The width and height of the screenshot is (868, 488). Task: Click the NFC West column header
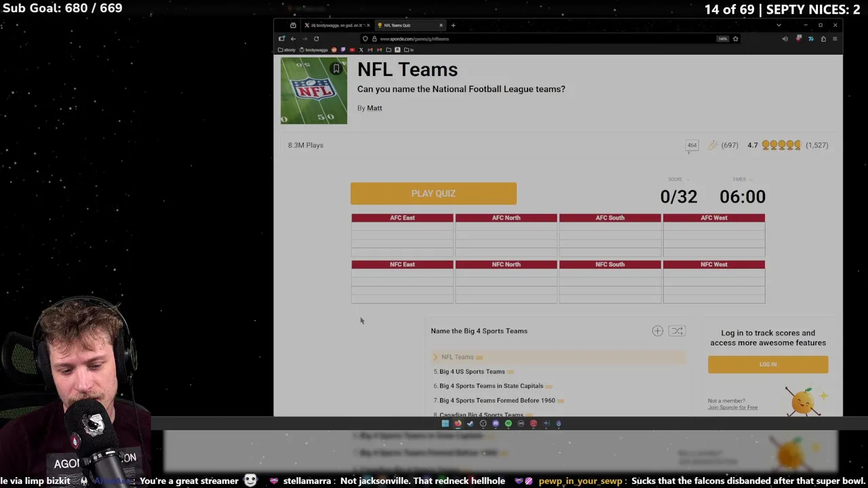coord(713,264)
